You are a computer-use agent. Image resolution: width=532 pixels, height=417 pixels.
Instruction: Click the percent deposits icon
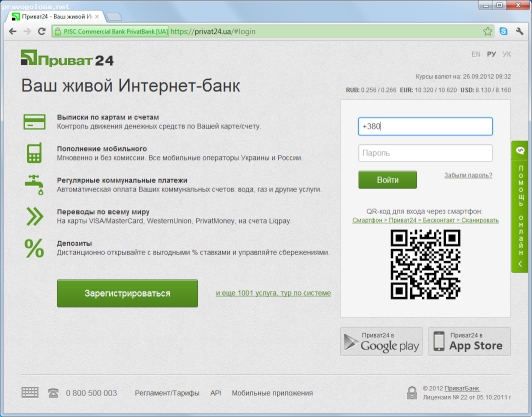coord(34,248)
